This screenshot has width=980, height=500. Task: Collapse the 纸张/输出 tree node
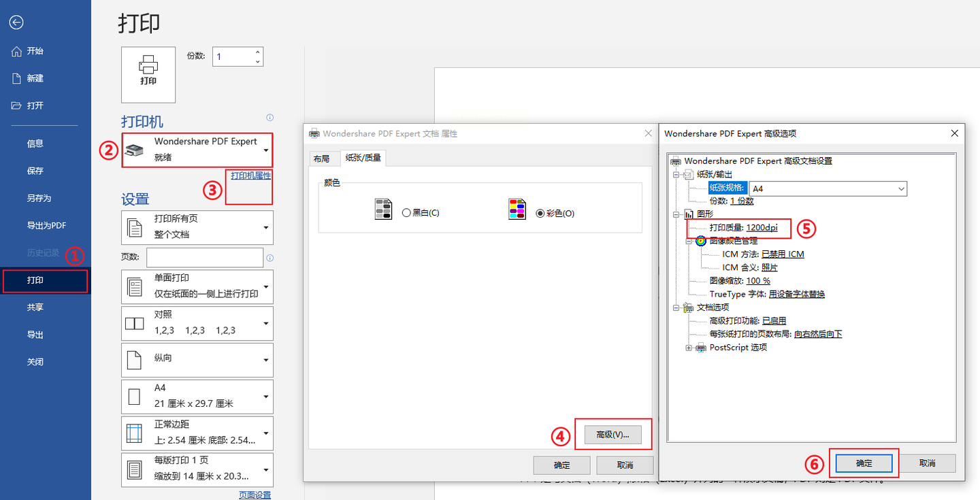click(x=676, y=175)
